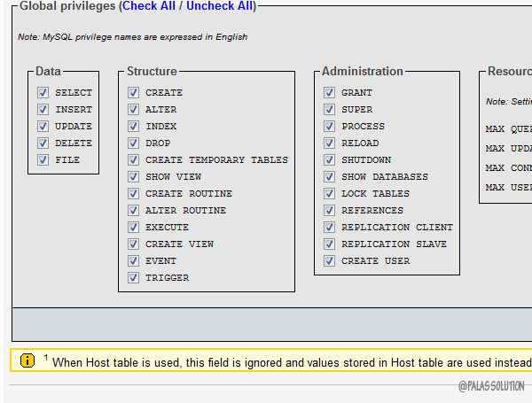Disable the GRANT administration privilege

(329, 92)
